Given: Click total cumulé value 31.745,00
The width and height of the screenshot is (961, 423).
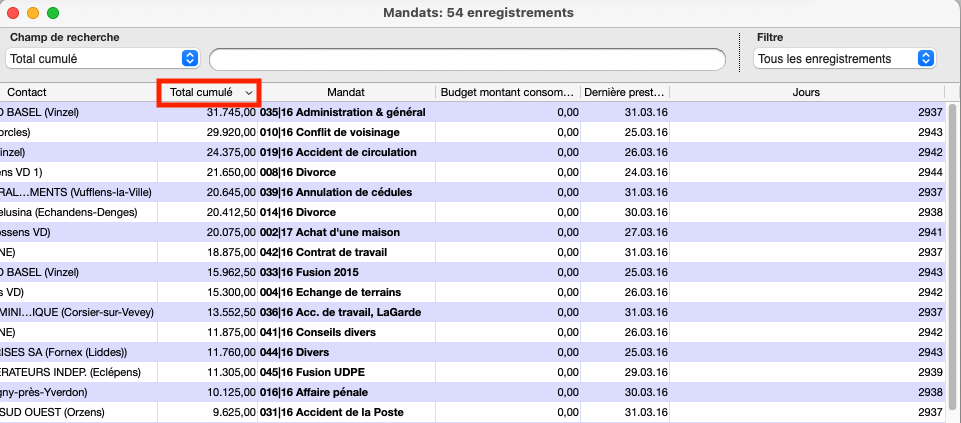Looking at the screenshot, I should click(x=231, y=112).
